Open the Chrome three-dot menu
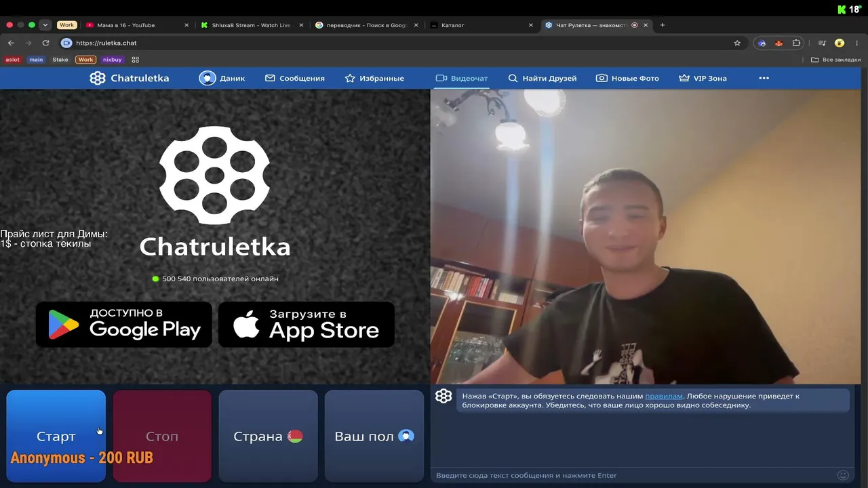 (857, 43)
